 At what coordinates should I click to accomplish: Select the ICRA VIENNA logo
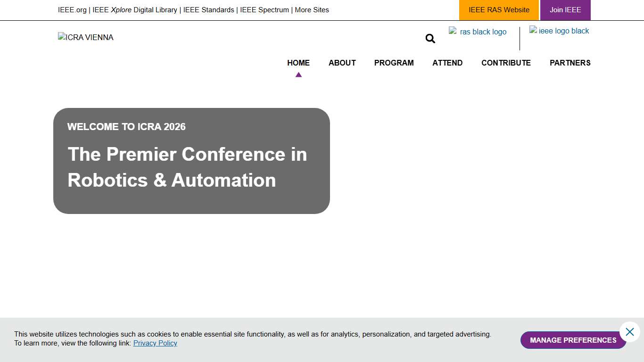pyautogui.click(x=85, y=37)
